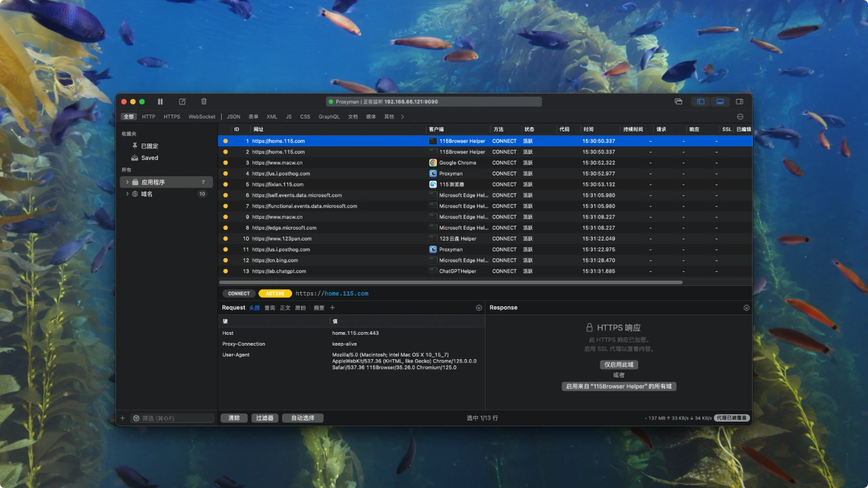Viewport: 868px width, 488px height.
Task: Toggle the 自动选择 button
Action: point(302,418)
